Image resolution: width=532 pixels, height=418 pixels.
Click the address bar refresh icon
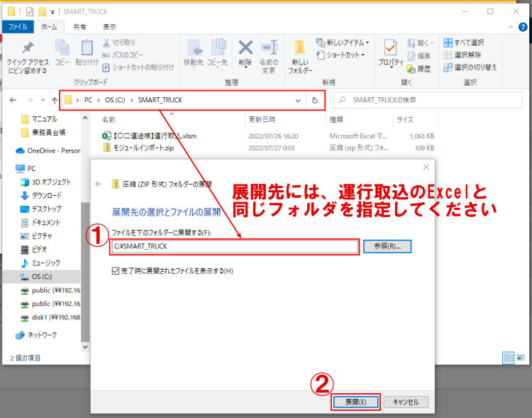[x=315, y=100]
